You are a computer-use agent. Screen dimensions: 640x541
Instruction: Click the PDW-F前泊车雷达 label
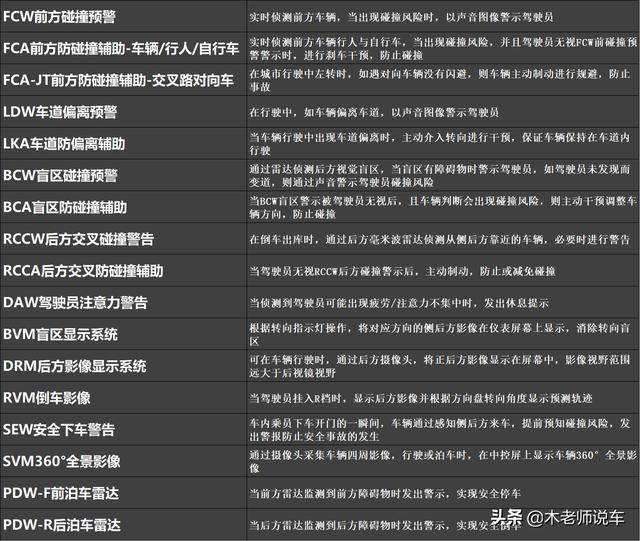pos(61,493)
